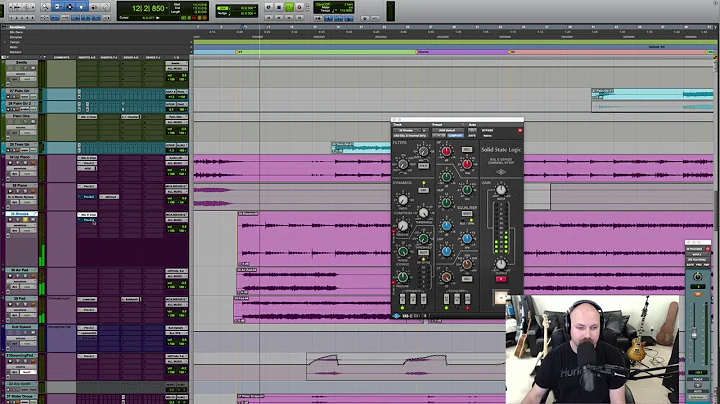Click the Go to End transport button

pyautogui.click(x=299, y=18)
